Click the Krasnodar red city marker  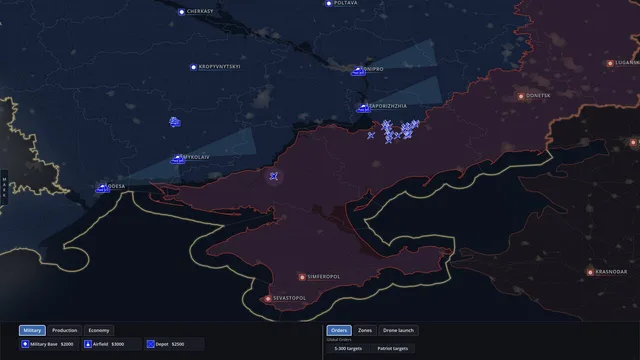(590, 272)
